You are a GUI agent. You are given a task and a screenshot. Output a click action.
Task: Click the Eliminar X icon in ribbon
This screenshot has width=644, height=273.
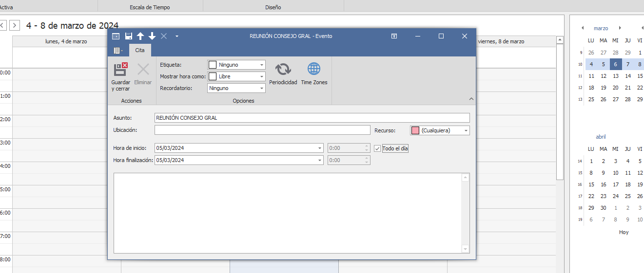[x=143, y=70]
